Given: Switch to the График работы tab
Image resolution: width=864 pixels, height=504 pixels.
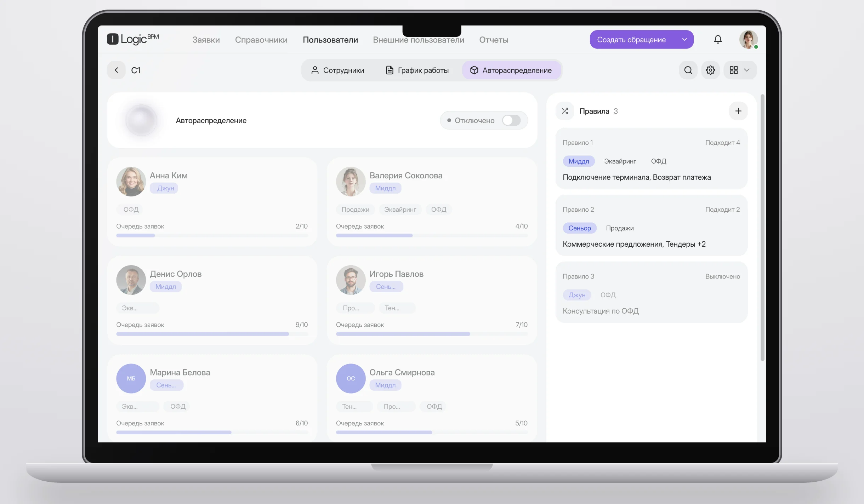Looking at the screenshot, I should [x=417, y=70].
